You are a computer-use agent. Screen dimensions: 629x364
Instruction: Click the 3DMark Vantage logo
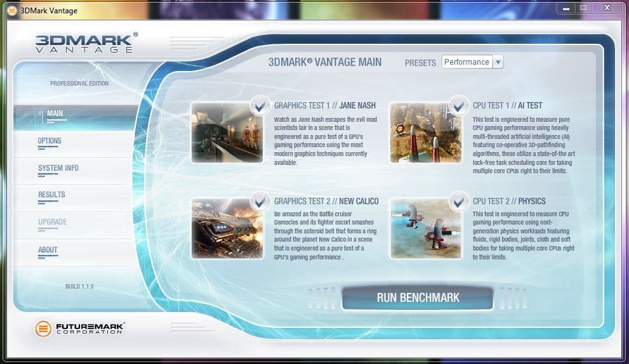pos(87,42)
